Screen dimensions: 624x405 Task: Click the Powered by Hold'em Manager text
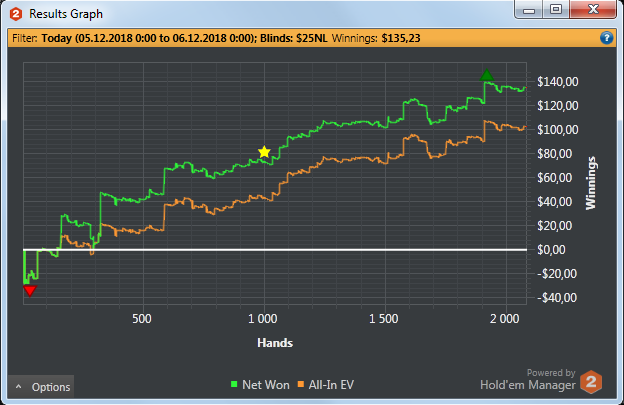(528, 379)
